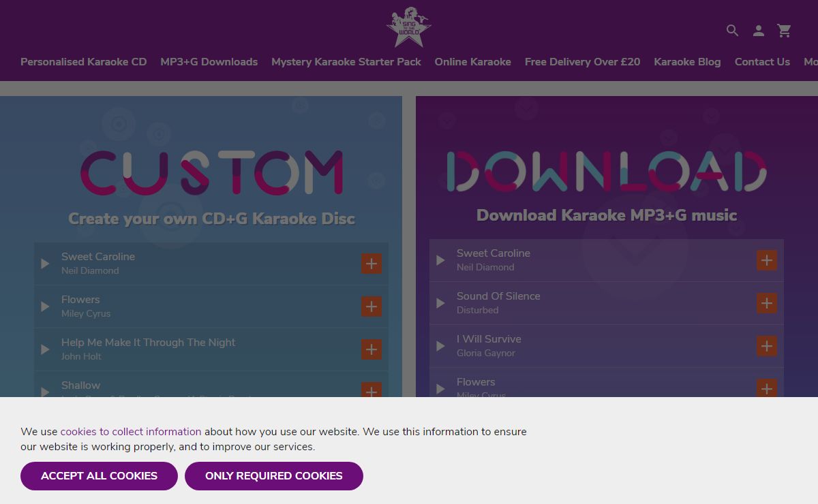818x504 pixels.
Task: Open Online Karaoke menu item
Action: (x=473, y=61)
